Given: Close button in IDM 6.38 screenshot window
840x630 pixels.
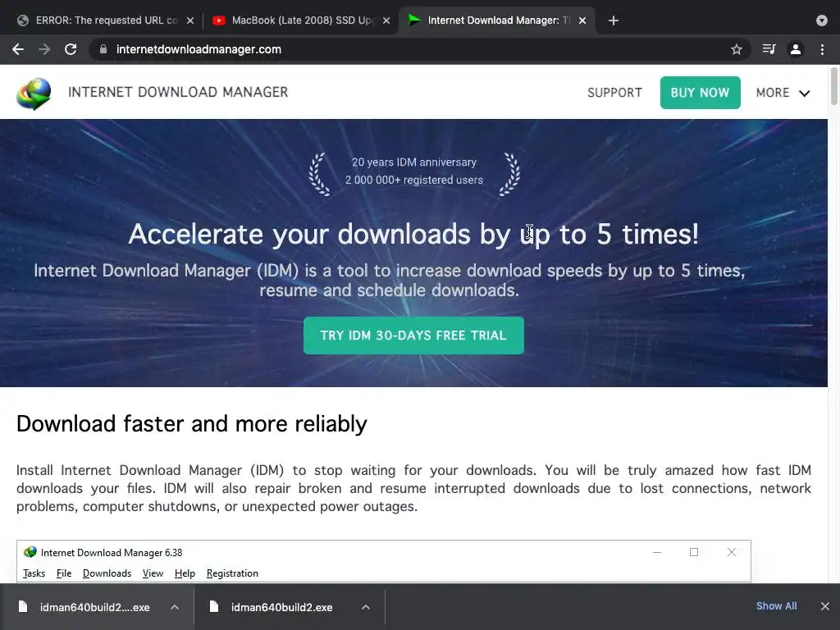Looking at the screenshot, I should click(x=731, y=552).
